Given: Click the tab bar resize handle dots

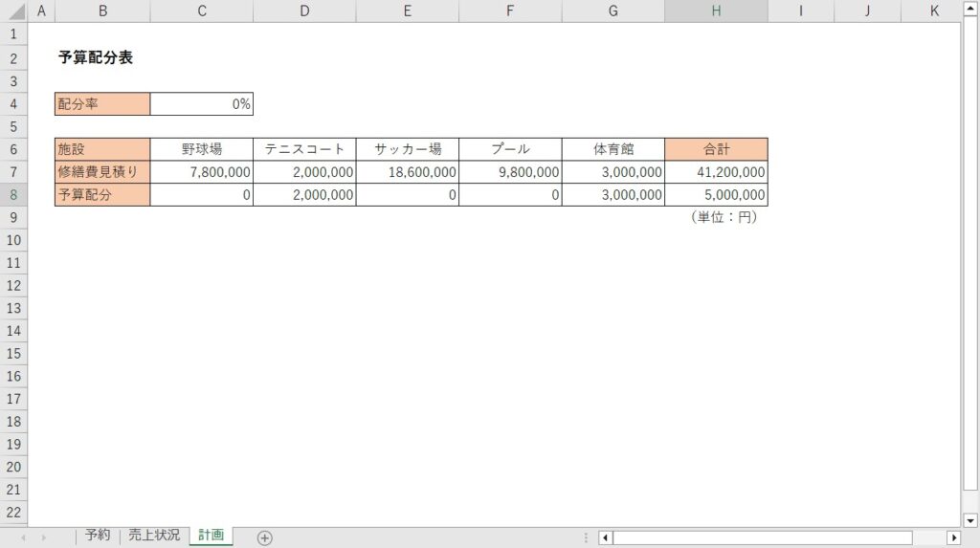Looking at the screenshot, I should (x=586, y=537).
